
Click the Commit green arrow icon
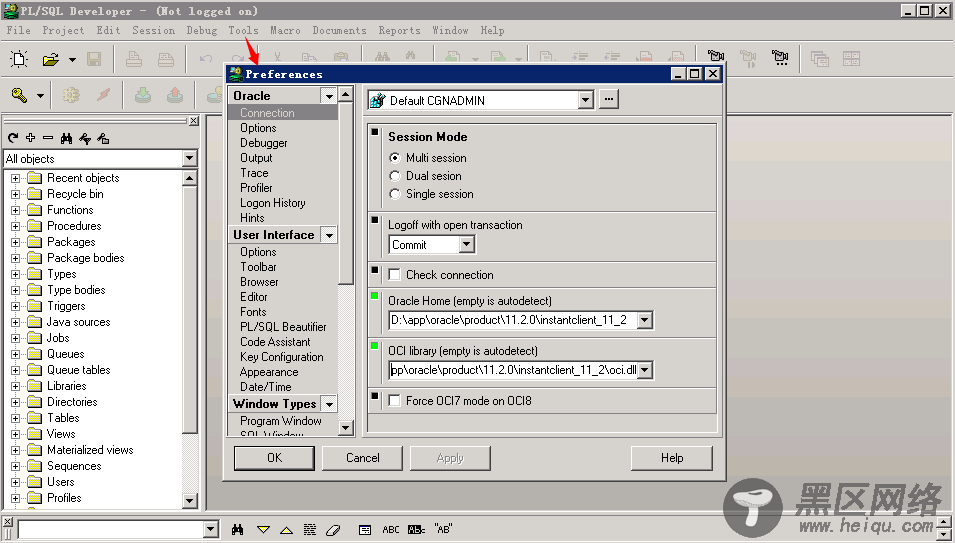[x=143, y=95]
